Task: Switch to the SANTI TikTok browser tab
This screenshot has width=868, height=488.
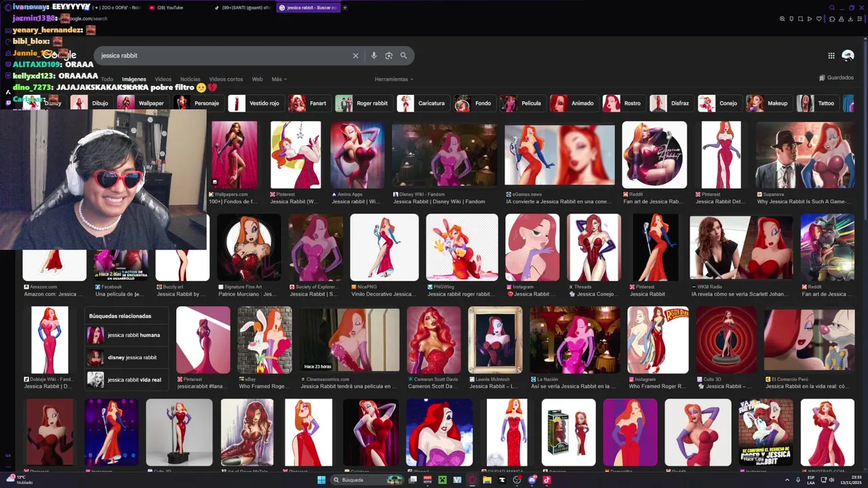Action: tap(243, 7)
